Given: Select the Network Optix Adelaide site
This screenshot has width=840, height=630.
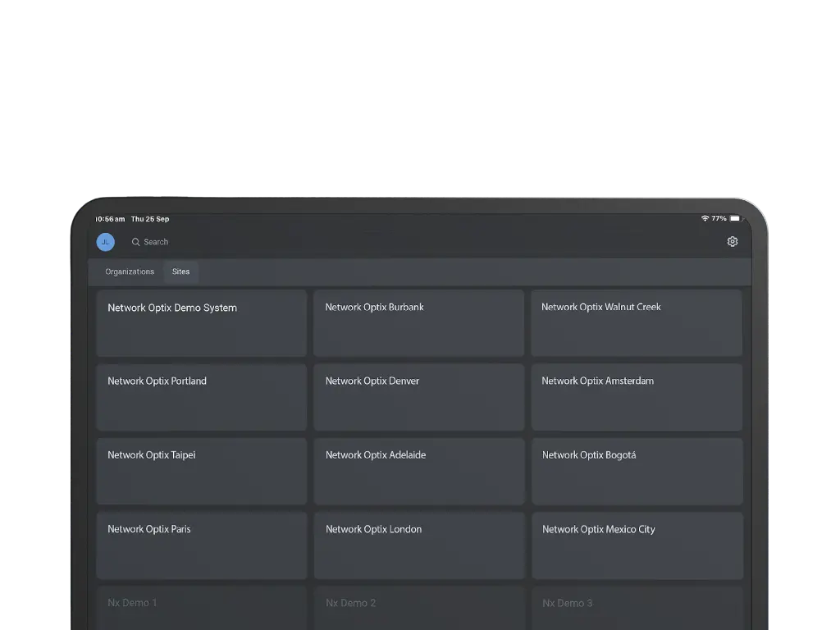Looking at the screenshot, I should (x=418, y=471).
